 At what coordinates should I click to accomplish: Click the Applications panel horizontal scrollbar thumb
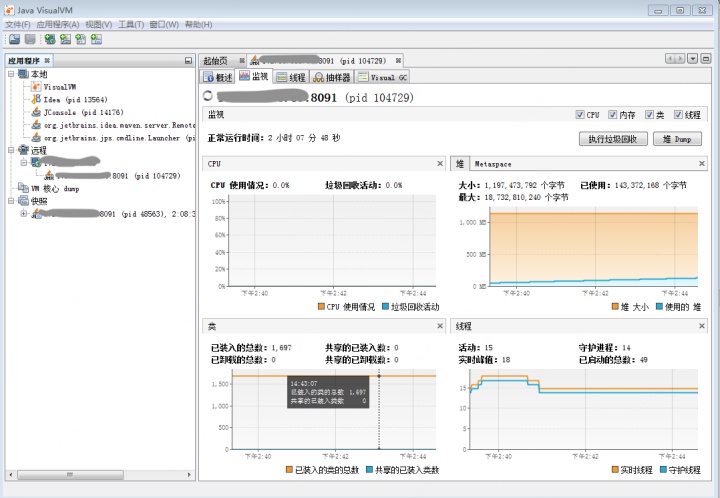point(70,475)
